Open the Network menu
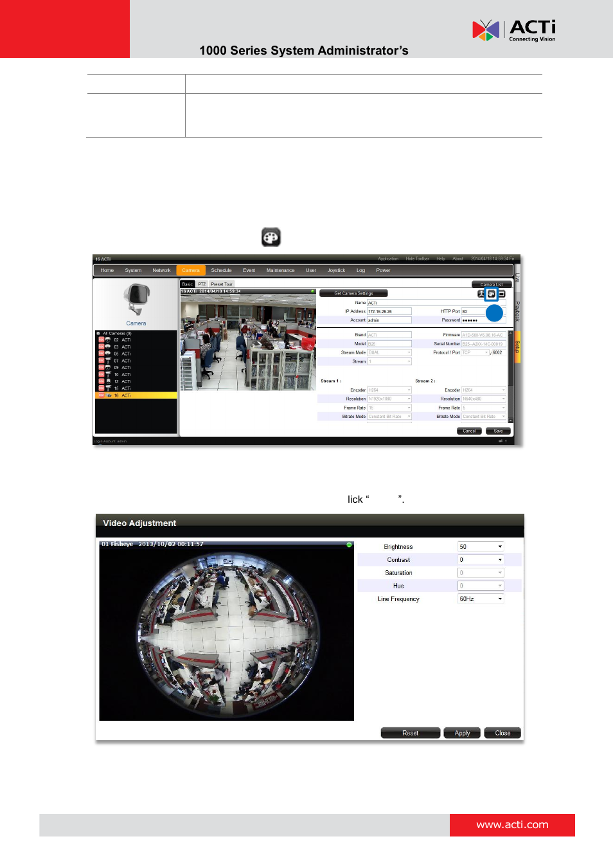The width and height of the screenshot is (613, 868). (161, 271)
